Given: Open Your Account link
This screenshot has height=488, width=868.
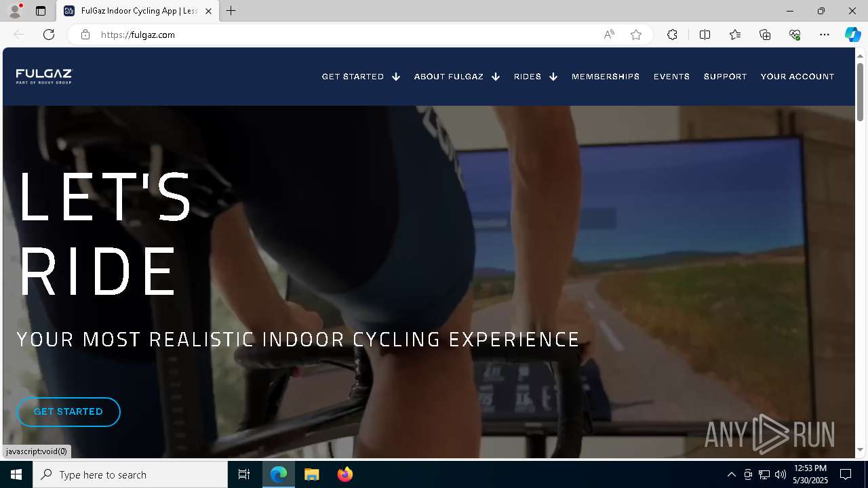Looking at the screenshot, I should 797,77.
